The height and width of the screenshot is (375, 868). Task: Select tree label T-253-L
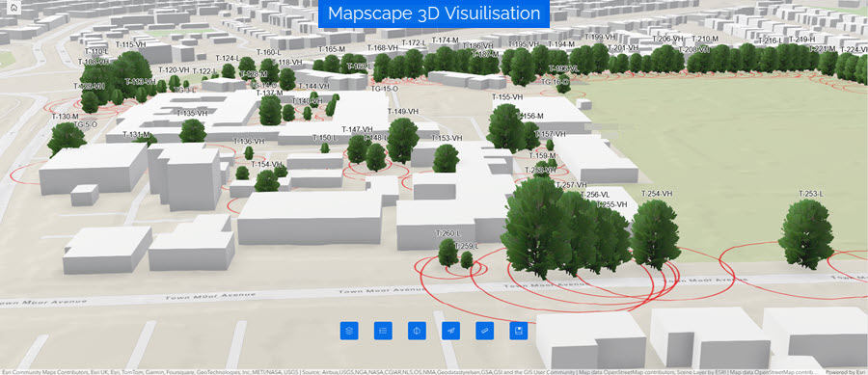point(811,194)
